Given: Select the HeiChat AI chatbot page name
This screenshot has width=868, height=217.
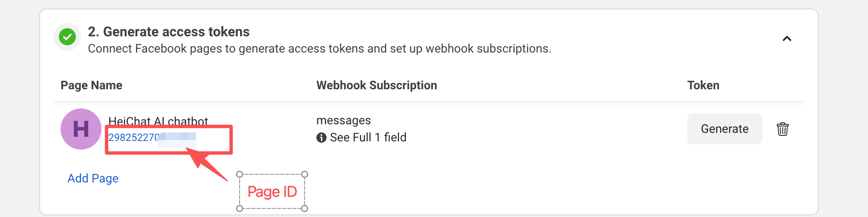Looking at the screenshot, I should point(158,121).
